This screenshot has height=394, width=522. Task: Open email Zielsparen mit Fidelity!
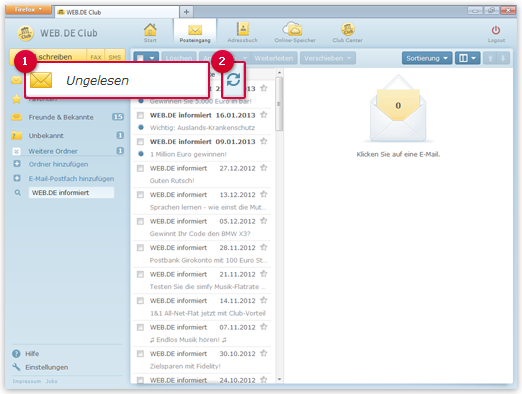pos(202,360)
